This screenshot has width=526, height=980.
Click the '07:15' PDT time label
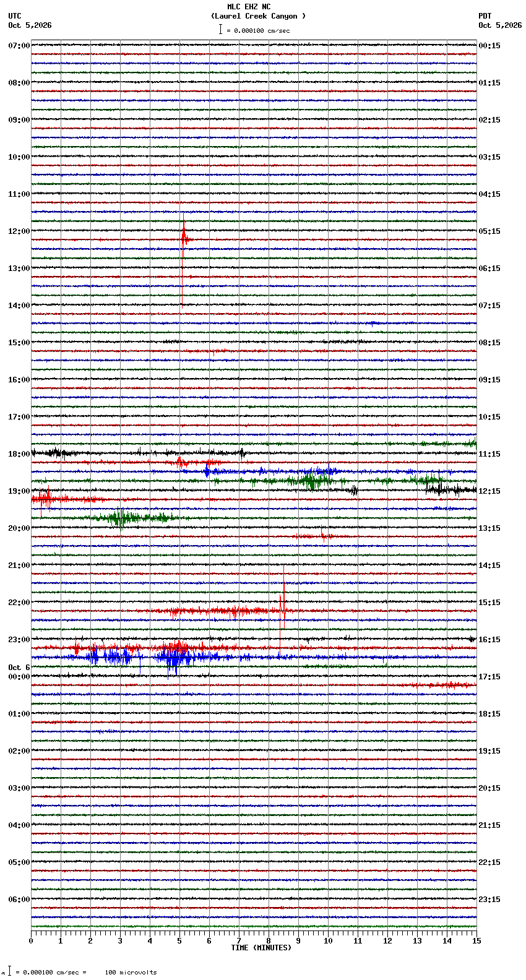[x=489, y=306]
